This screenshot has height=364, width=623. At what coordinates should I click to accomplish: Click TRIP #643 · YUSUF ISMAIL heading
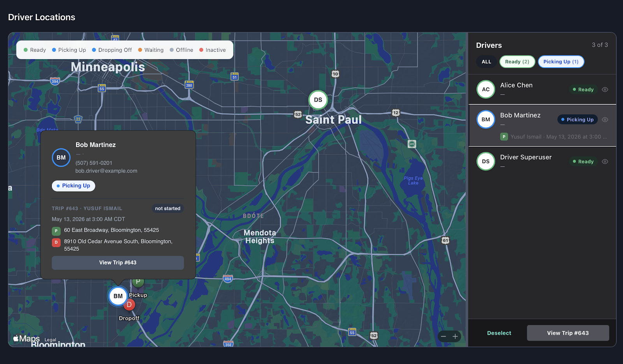pos(87,209)
